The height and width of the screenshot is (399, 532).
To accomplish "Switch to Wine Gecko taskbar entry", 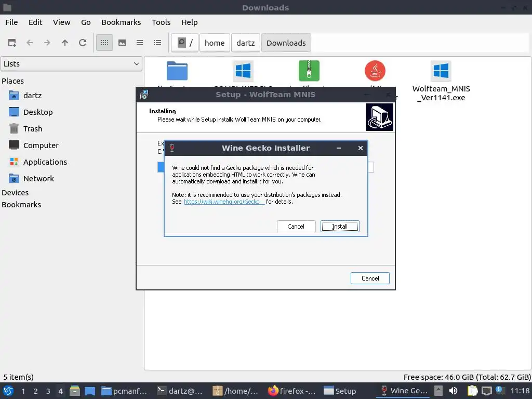I will (x=403, y=391).
